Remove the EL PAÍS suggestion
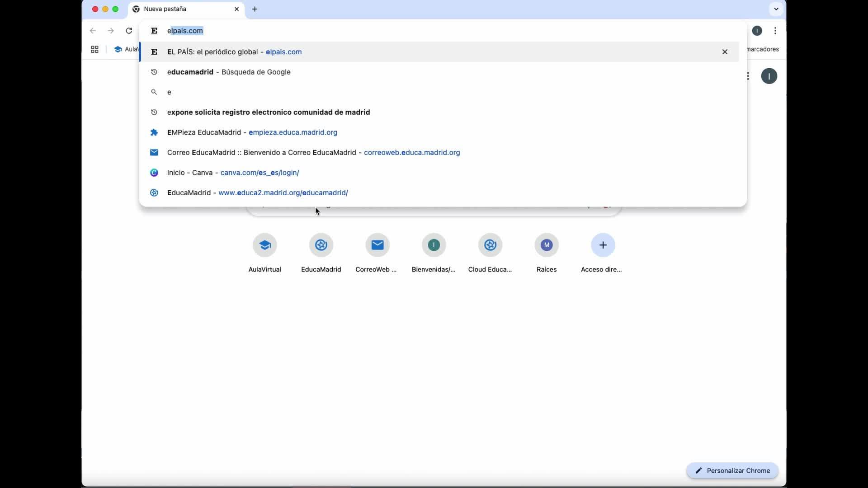 [x=725, y=52]
